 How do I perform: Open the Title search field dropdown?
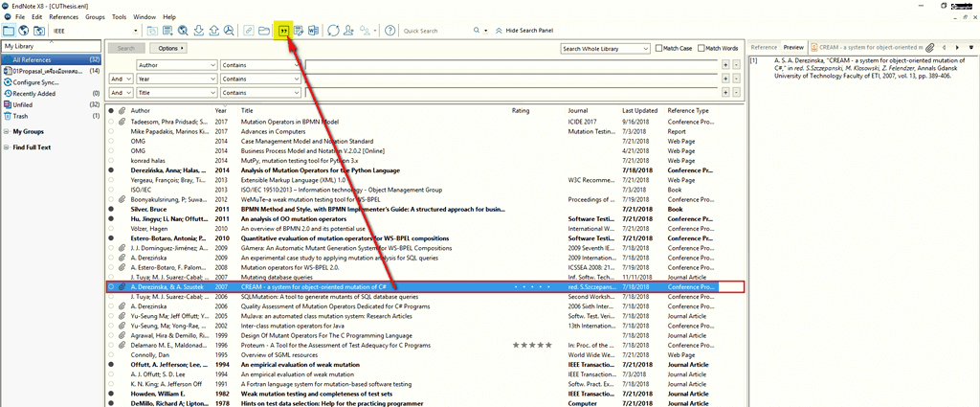click(176, 93)
